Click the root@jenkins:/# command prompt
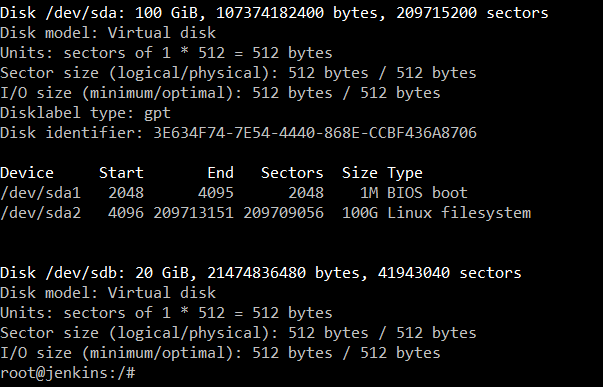Image resolution: width=603 pixels, height=387 pixels. tap(68, 373)
